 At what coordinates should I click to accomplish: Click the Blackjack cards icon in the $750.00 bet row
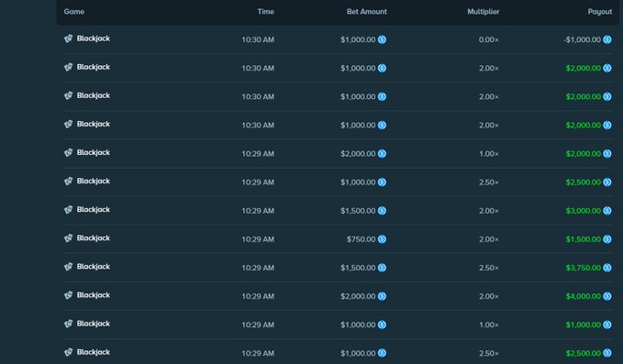(68, 238)
